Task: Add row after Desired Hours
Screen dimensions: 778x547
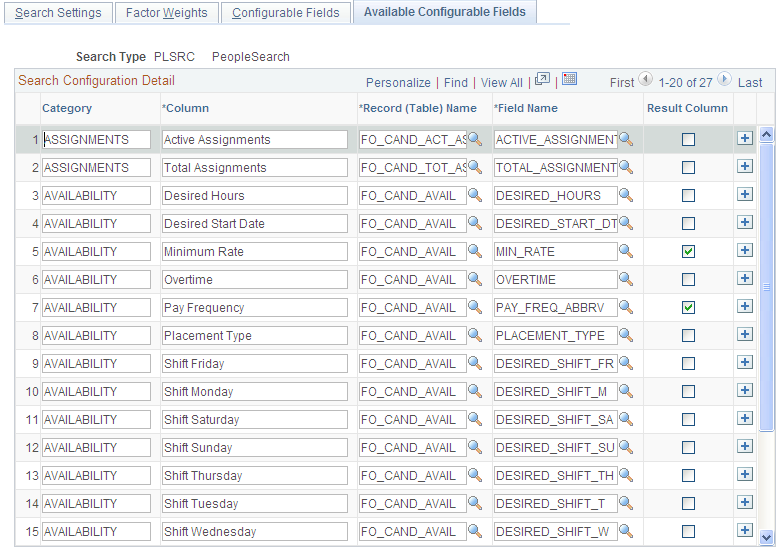Action: point(744,195)
